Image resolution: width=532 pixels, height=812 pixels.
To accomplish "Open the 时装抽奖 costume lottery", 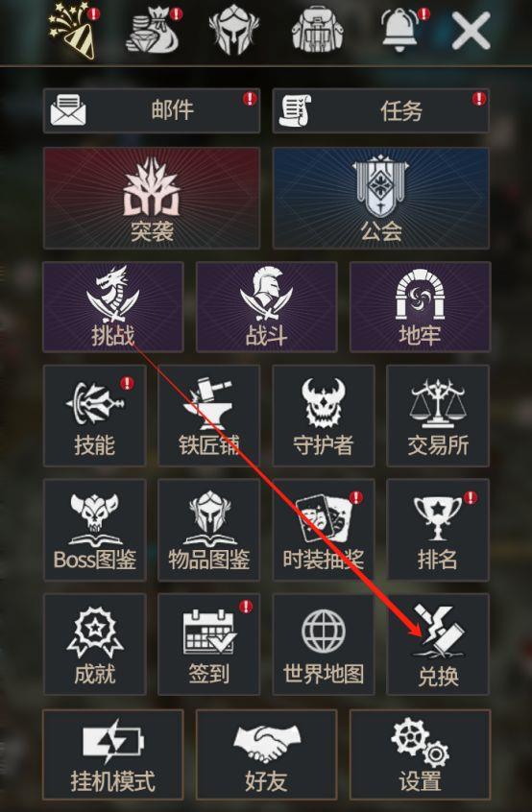I will [324, 530].
